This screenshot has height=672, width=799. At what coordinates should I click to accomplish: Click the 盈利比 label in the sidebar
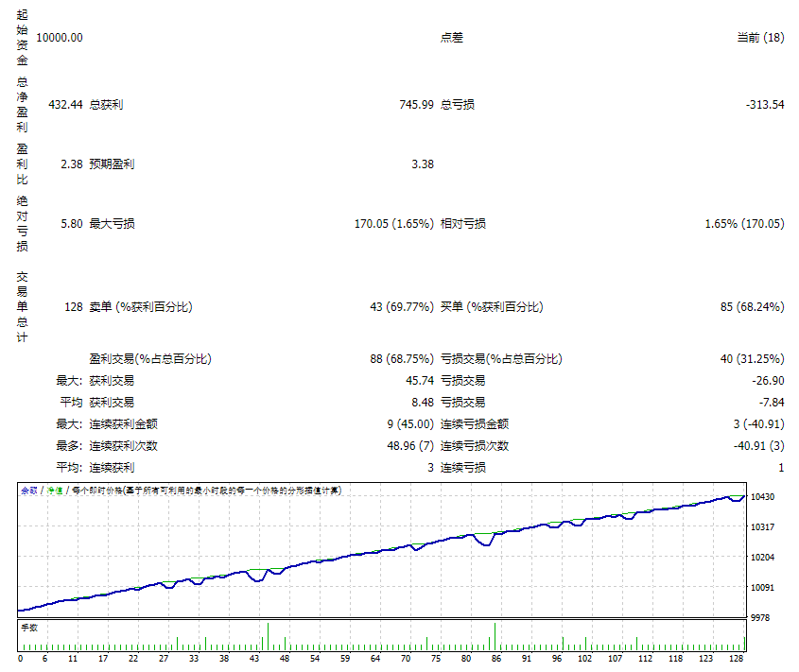(22, 163)
